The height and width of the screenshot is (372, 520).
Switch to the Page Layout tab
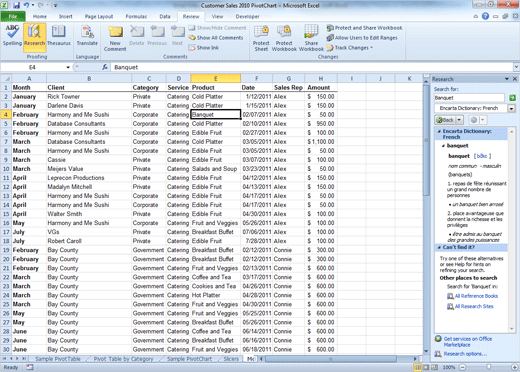pos(99,16)
